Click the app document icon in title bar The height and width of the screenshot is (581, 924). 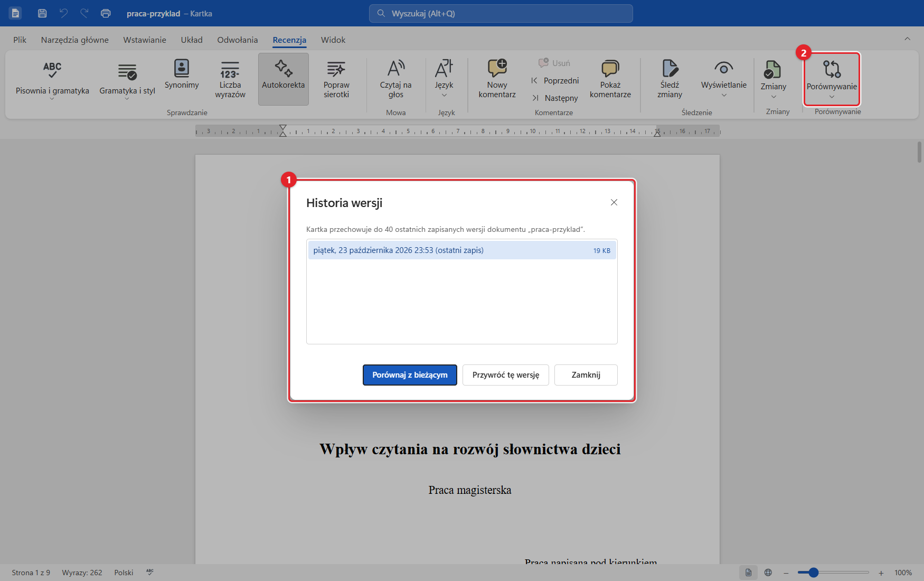pos(15,13)
